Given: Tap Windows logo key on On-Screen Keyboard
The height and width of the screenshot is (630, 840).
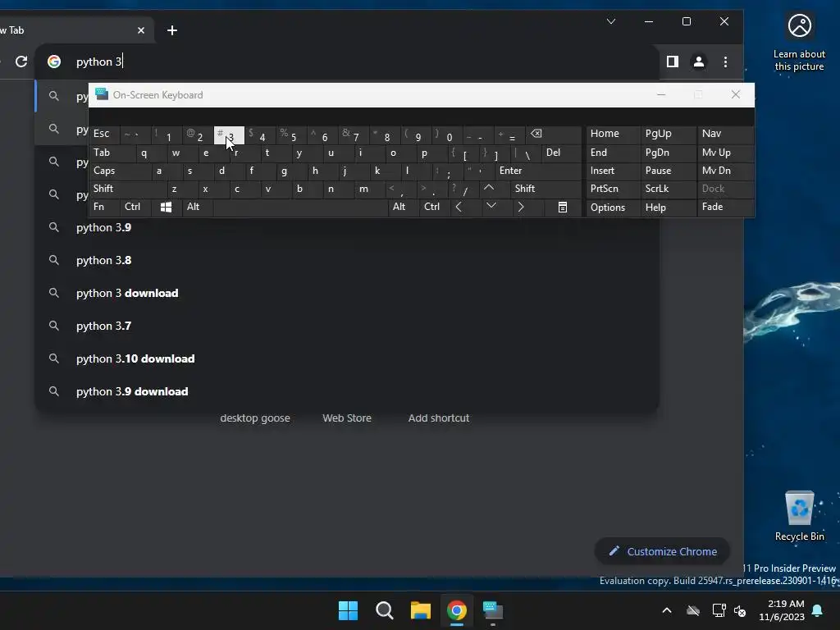Looking at the screenshot, I should click(166, 208).
